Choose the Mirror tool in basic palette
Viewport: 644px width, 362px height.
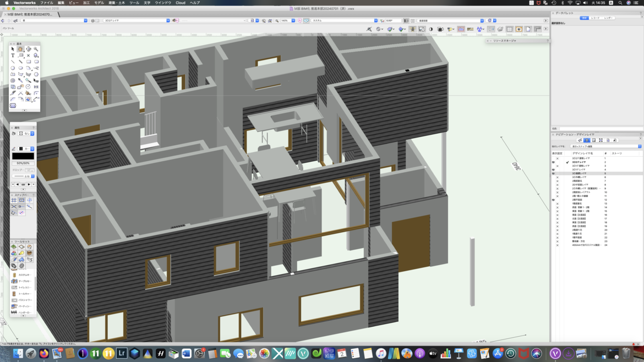tap(36, 87)
